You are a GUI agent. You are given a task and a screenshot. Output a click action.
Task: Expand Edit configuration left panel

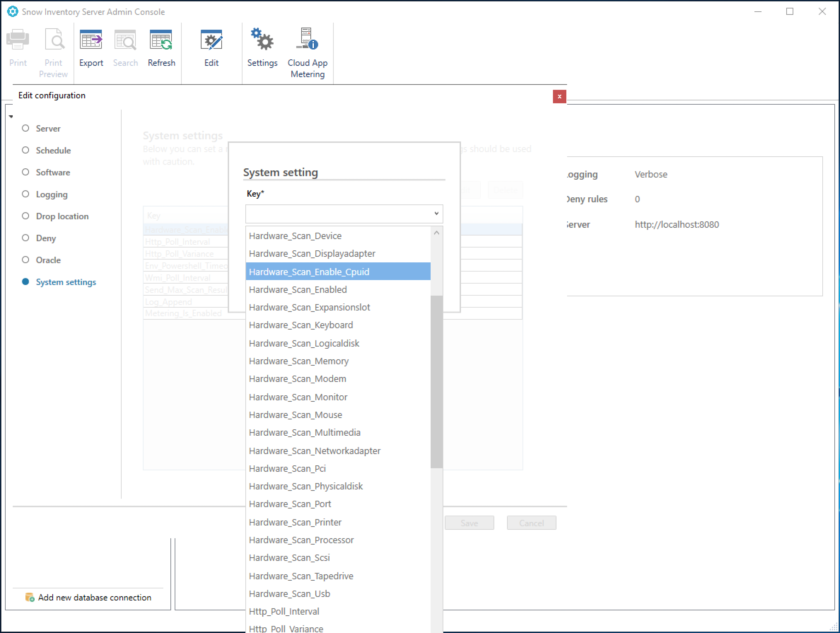[12, 116]
